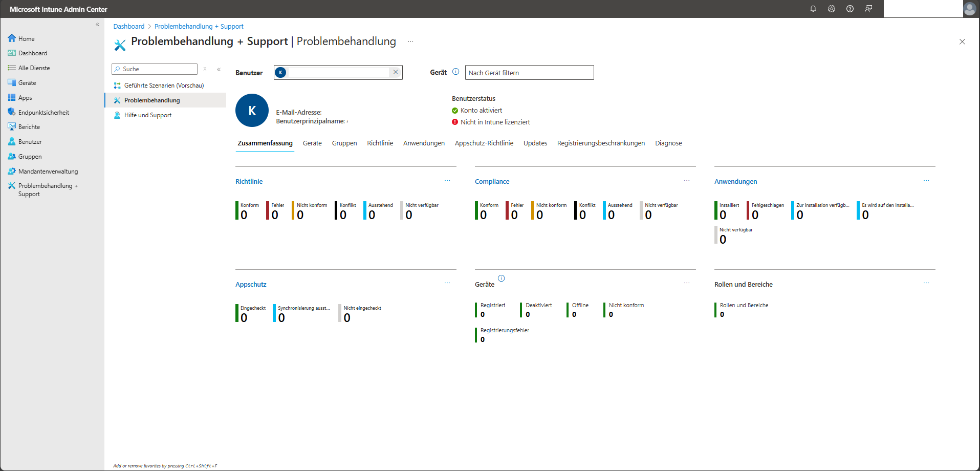Open the Anwendungen card link
Viewport: 980px width, 471px height.
(735, 182)
